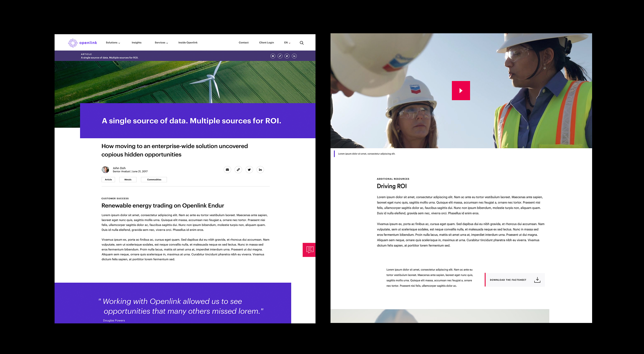Click the 'How moving to an enterprise-wide solution' subheading
644x354 pixels.
click(174, 150)
